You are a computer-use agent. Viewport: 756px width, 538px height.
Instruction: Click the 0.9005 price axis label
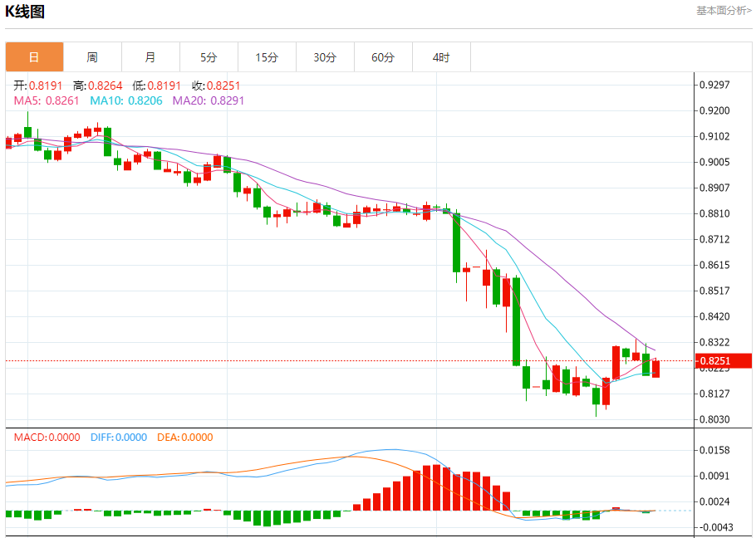tap(715, 162)
